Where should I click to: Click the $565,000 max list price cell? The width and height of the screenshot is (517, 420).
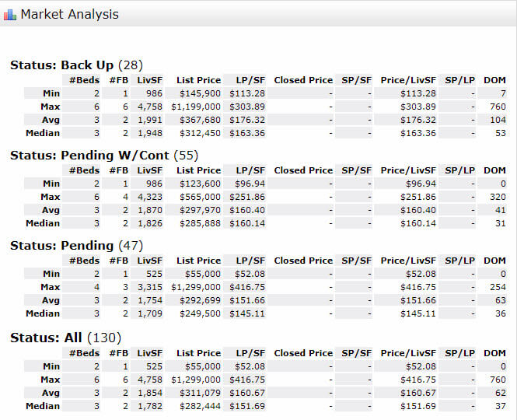(201, 197)
